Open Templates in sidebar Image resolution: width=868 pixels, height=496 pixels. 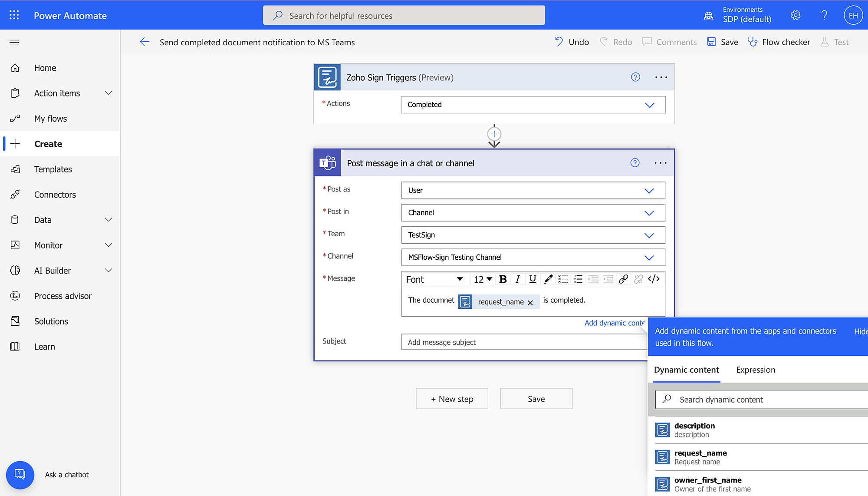[x=60, y=169]
